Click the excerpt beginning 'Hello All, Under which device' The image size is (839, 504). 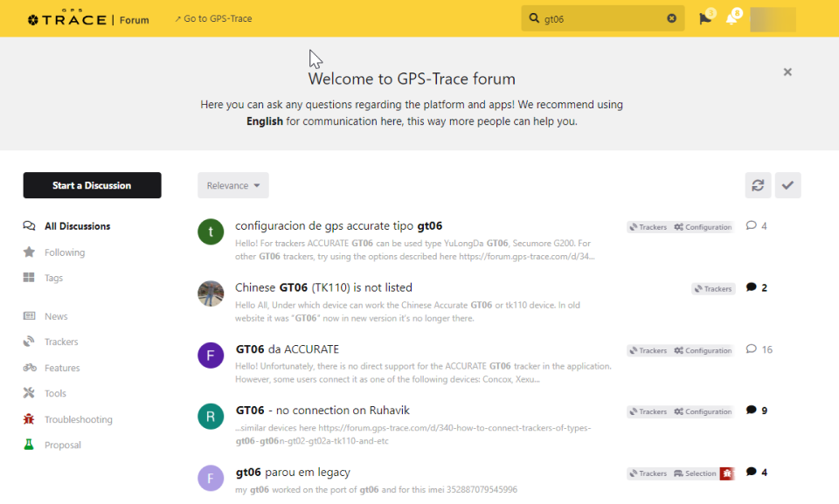click(x=408, y=311)
